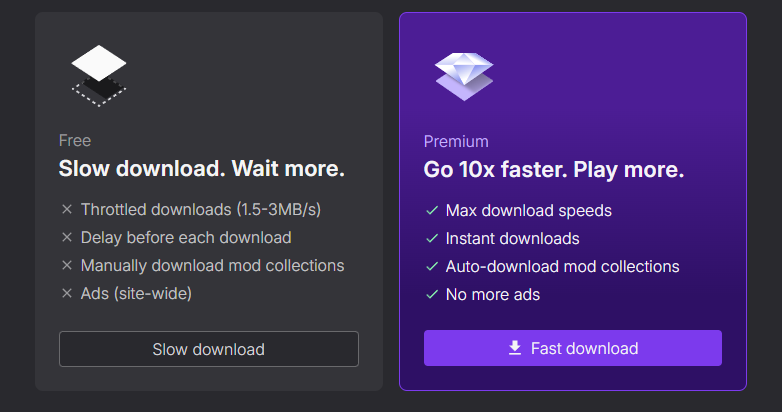Click the Premium diamond gem icon
The image size is (782, 412).
(464, 76)
